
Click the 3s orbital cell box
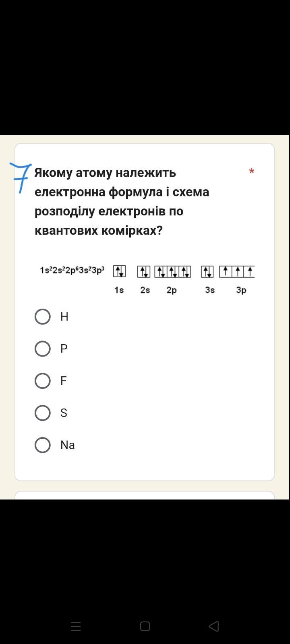point(207,272)
